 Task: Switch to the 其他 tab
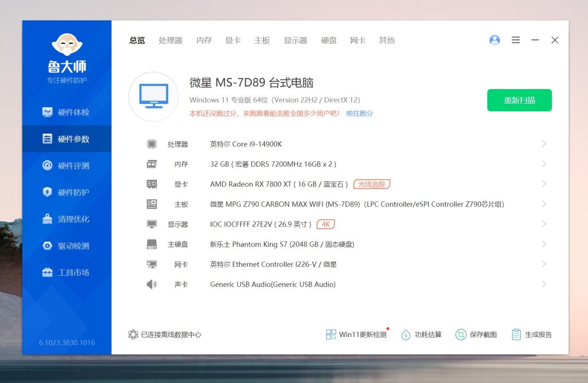[x=387, y=40]
